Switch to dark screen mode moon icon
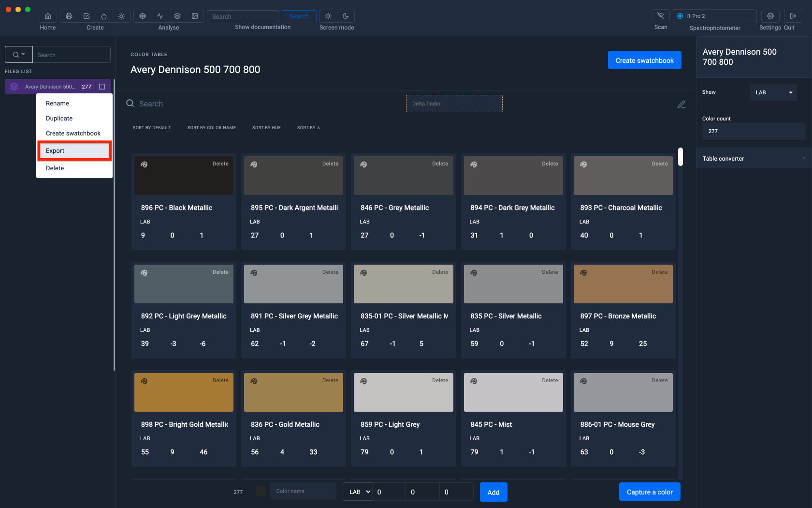Viewport: 812px width, 508px height. pos(346,16)
